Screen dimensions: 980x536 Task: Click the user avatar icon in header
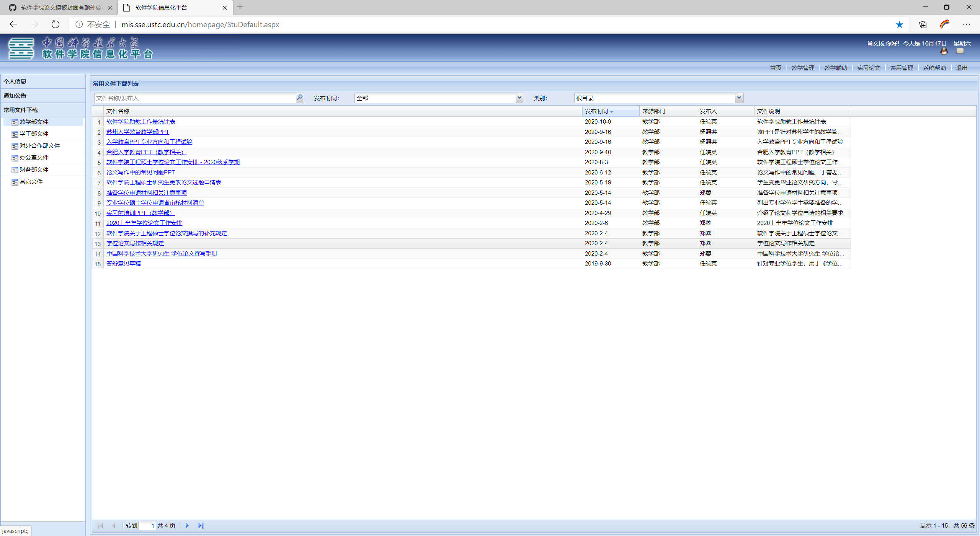[944, 51]
